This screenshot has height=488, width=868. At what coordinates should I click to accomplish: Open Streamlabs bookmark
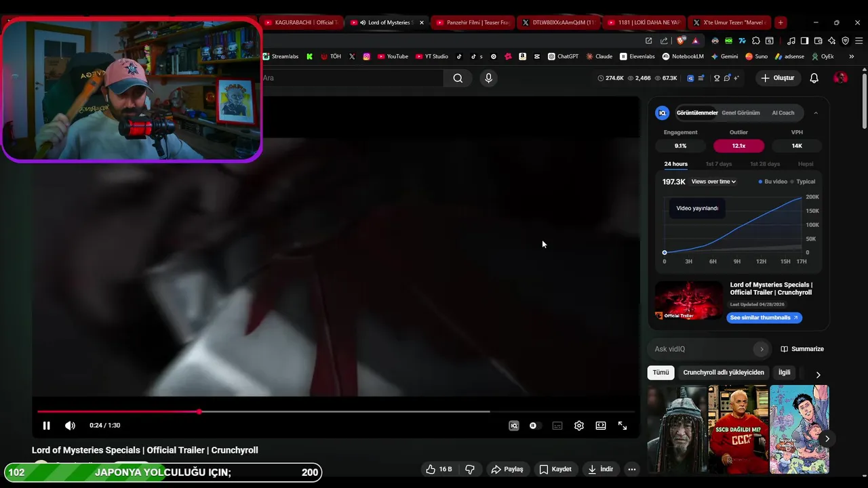click(280, 56)
